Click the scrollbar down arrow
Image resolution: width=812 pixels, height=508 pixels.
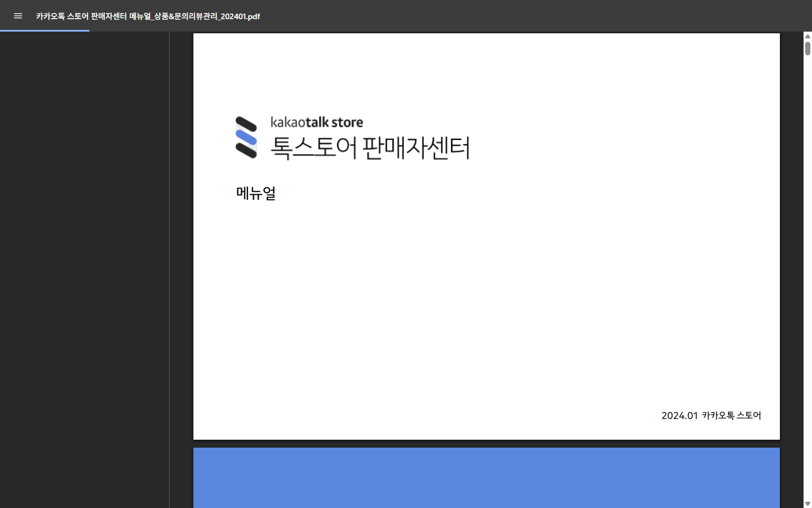pos(807,503)
